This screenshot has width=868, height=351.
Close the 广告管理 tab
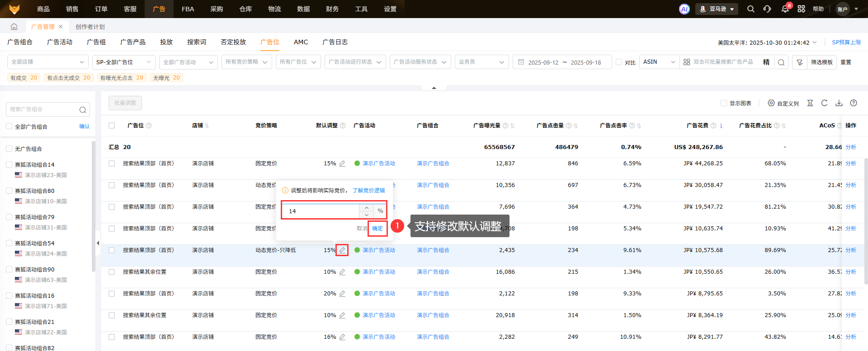[x=61, y=27]
